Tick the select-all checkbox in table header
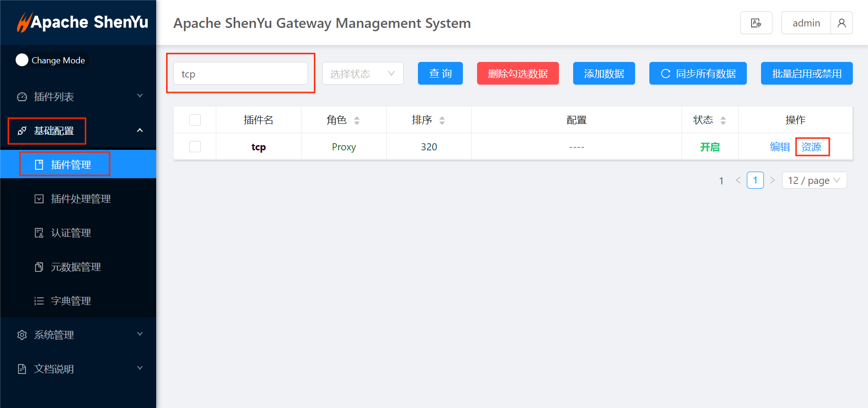Viewport: 868px width, 408px height. pos(195,120)
